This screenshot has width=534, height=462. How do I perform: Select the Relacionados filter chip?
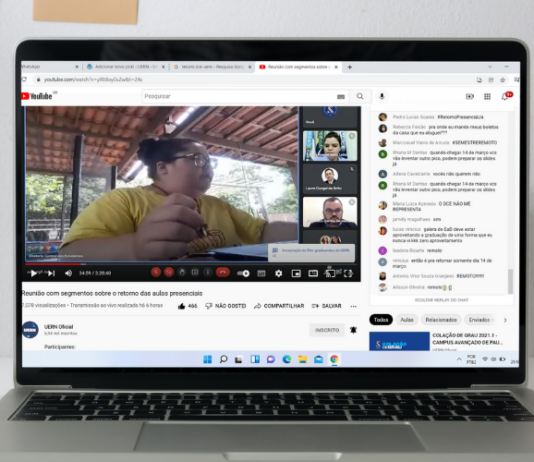[x=441, y=320]
